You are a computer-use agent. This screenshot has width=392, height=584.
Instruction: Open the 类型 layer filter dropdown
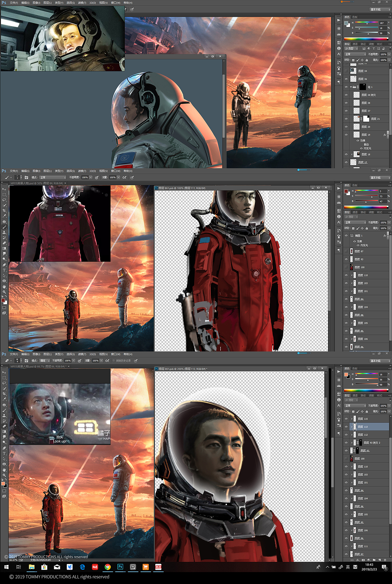pos(351,48)
